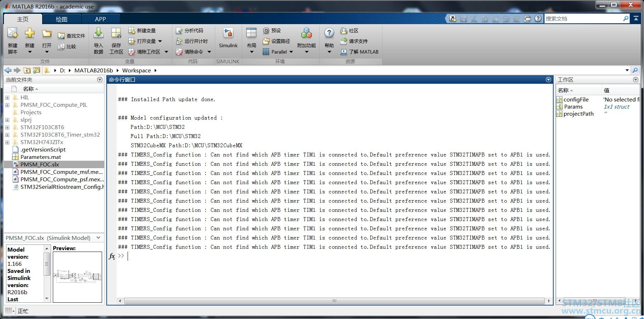
Task: Click the search icon in documentation search box
Action: [626, 18]
